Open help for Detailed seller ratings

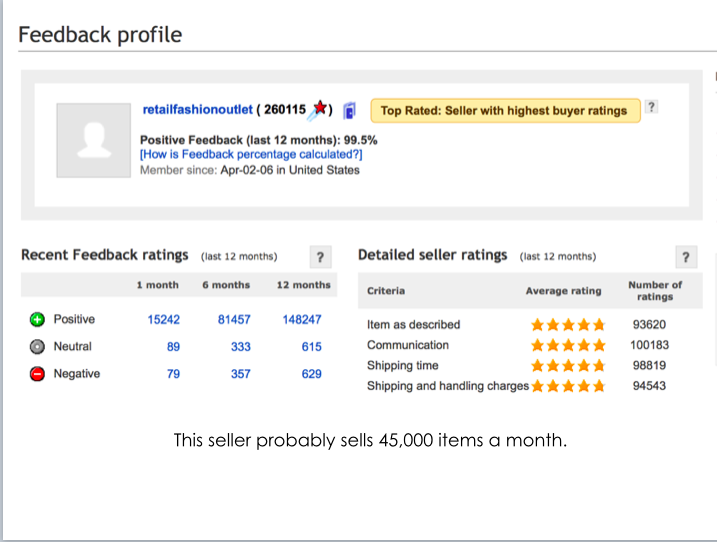[x=686, y=257]
